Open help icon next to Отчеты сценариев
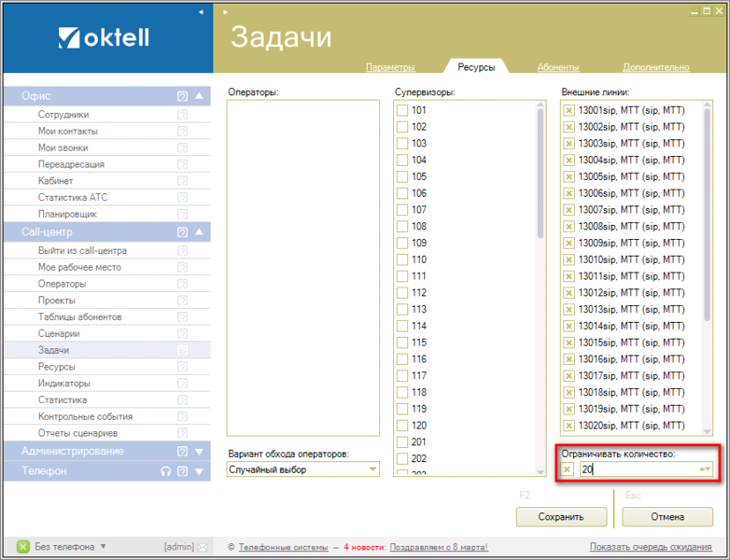Viewport: 730px width, 560px height. (x=183, y=433)
